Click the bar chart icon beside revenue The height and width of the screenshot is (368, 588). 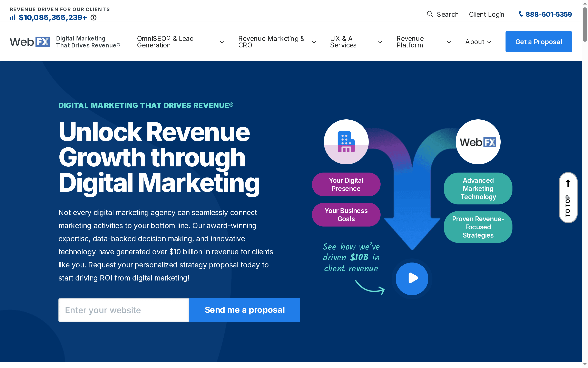point(13,18)
